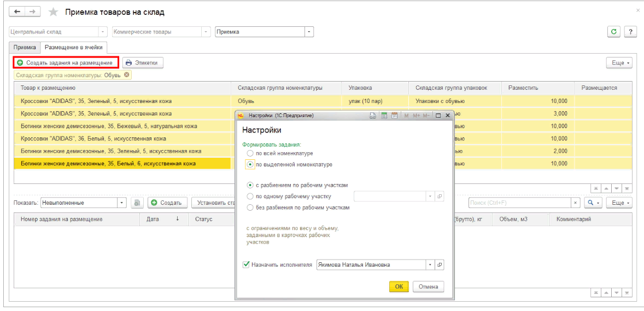Click the open-form icon beside Якимова Наталья Ивановна
The width and height of the screenshot is (644, 311).
[x=440, y=264]
